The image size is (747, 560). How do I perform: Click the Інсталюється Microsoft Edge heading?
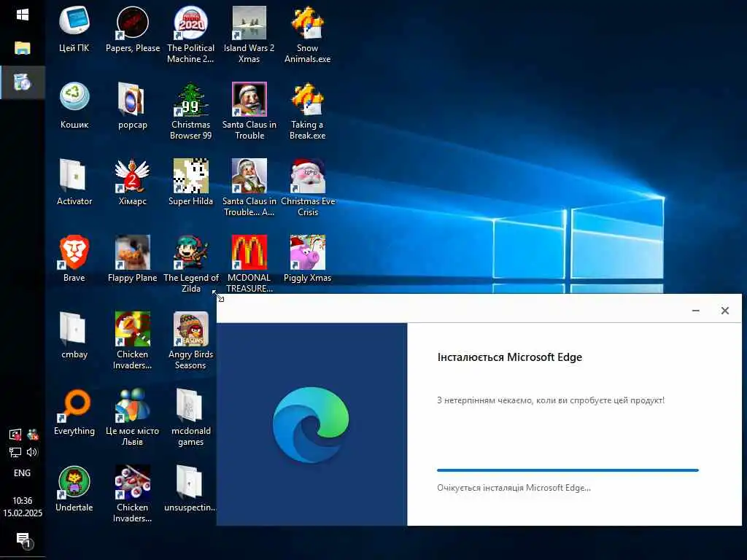509,357
